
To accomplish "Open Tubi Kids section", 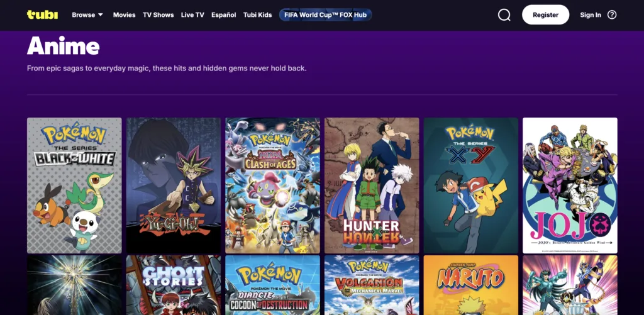I will click(x=257, y=15).
